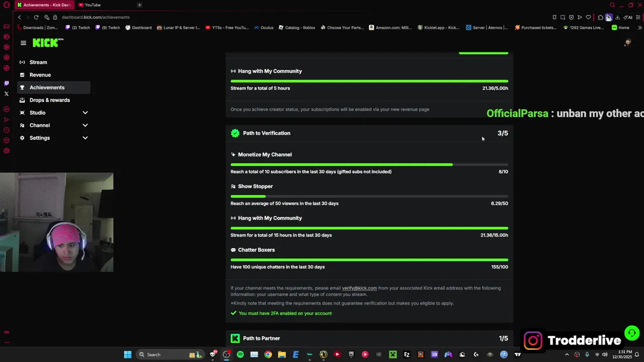Viewport: 644px width, 362px height.
Task: Click '6.29/50' average viewers value
Action: pyautogui.click(x=499, y=204)
